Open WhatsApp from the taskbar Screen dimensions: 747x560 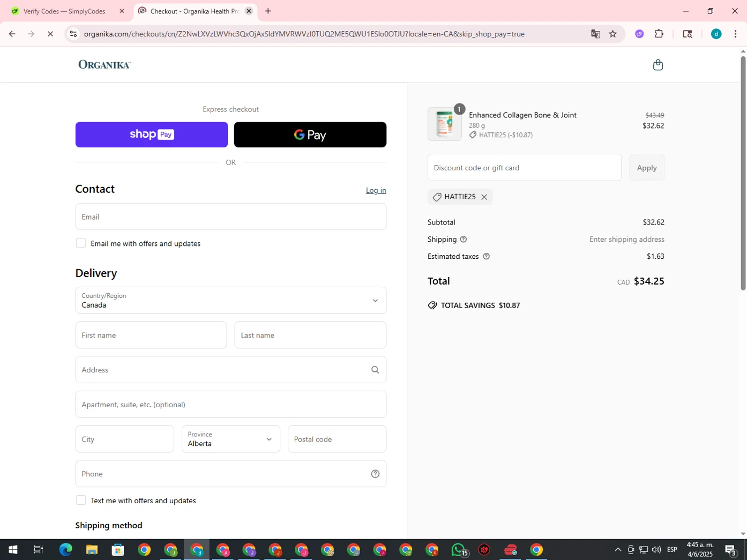click(x=459, y=550)
